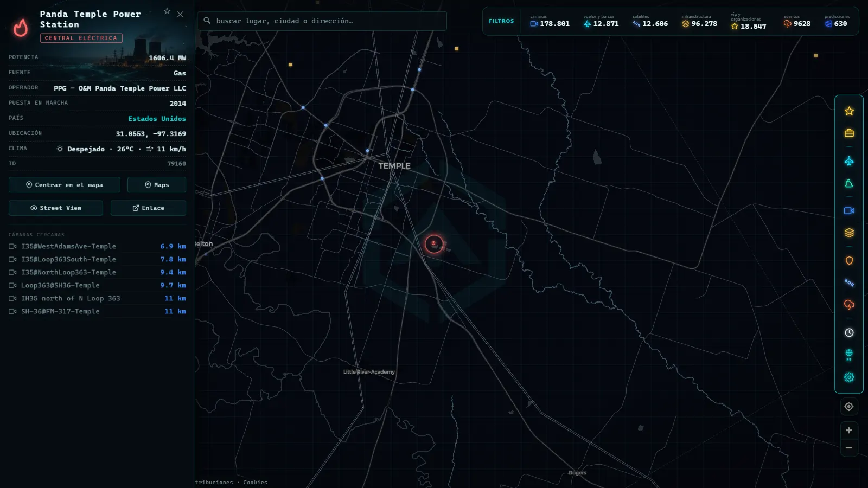Click the coordinates 31.0553, -97.3169
This screenshot has width=868, height=488.
(151, 134)
